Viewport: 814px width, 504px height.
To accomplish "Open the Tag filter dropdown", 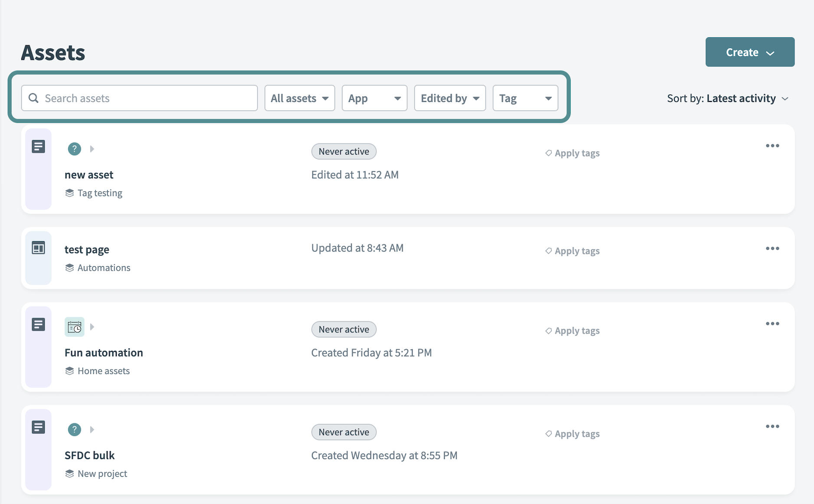I will coord(525,98).
